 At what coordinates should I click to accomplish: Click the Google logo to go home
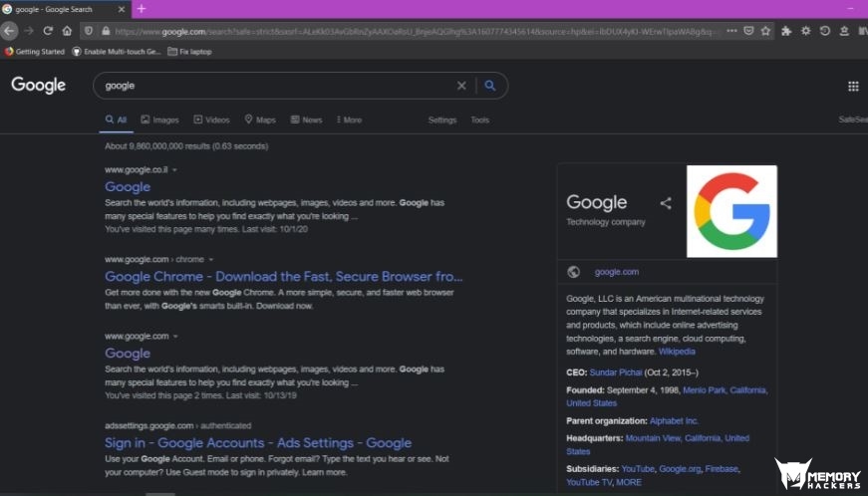38,85
